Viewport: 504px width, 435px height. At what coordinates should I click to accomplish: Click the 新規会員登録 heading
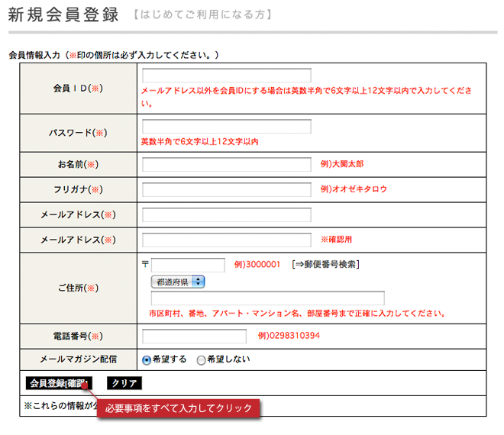(63, 14)
